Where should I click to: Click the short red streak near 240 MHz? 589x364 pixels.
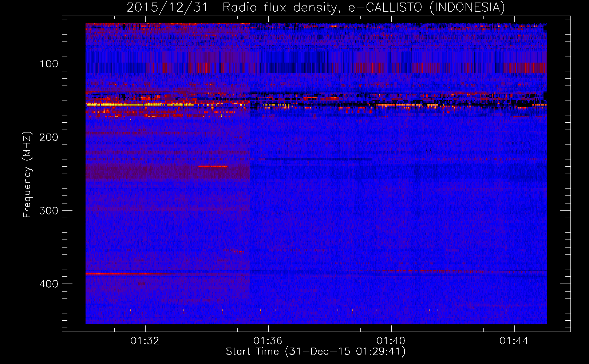coord(213,166)
